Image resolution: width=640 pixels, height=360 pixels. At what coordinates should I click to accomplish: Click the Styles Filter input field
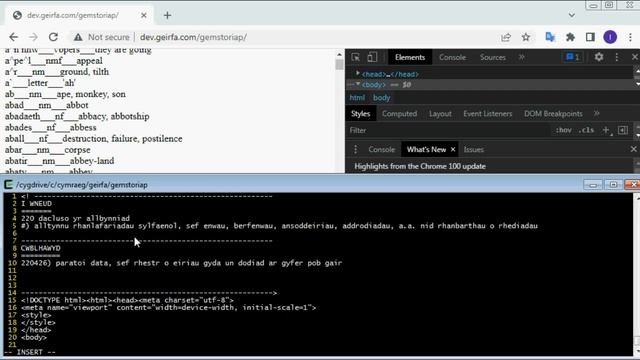[449, 131]
